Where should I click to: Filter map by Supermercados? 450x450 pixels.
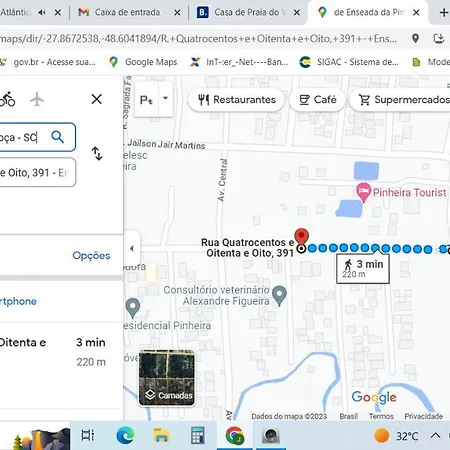click(x=403, y=100)
